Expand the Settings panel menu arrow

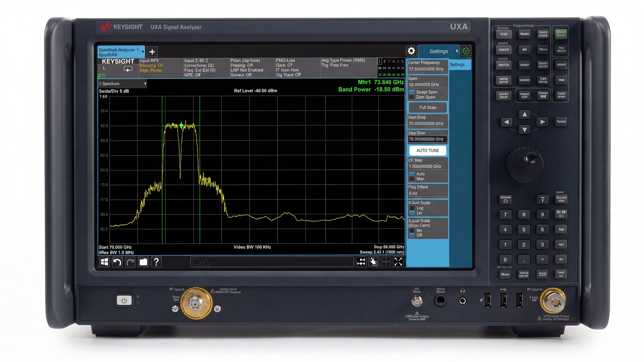click(457, 51)
